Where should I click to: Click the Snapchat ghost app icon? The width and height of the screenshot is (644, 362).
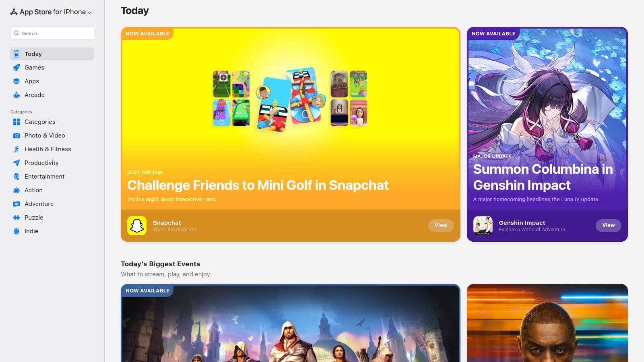coord(137,225)
